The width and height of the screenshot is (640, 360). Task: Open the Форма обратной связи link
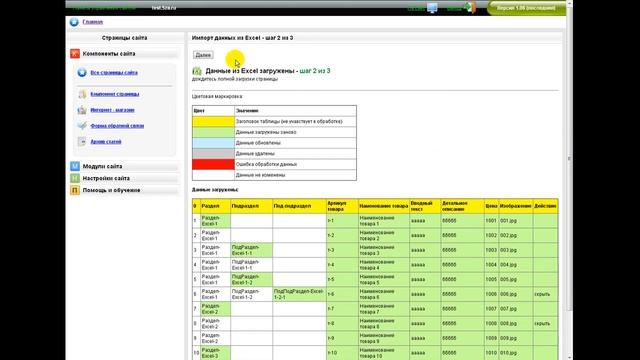pyautogui.click(x=117, y=126)
